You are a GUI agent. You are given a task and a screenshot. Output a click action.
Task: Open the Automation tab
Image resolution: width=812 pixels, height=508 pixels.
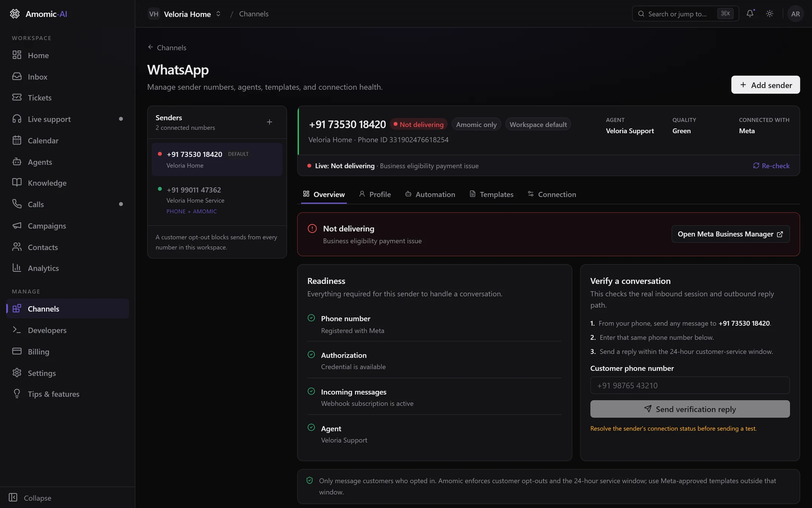pyautogui.click(x=430, y=195)
